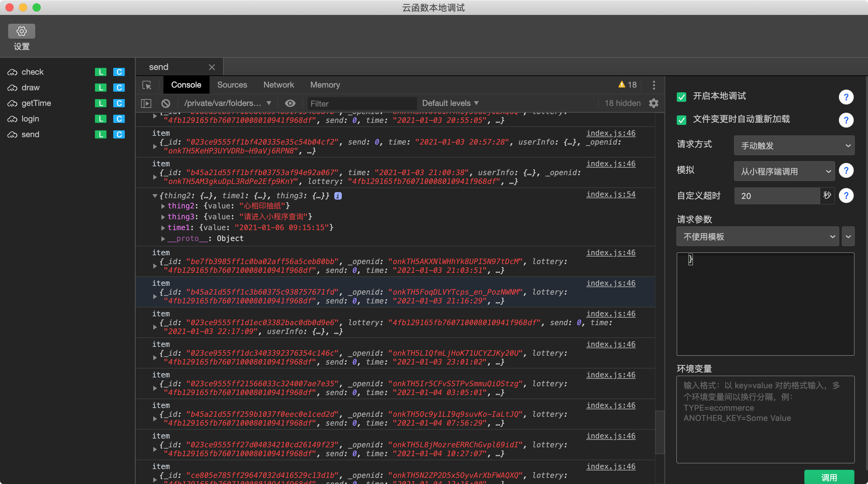Screen dimensions: 868x484
Task: Click the warning count 18 icon
Action: [x=627, y=85]
